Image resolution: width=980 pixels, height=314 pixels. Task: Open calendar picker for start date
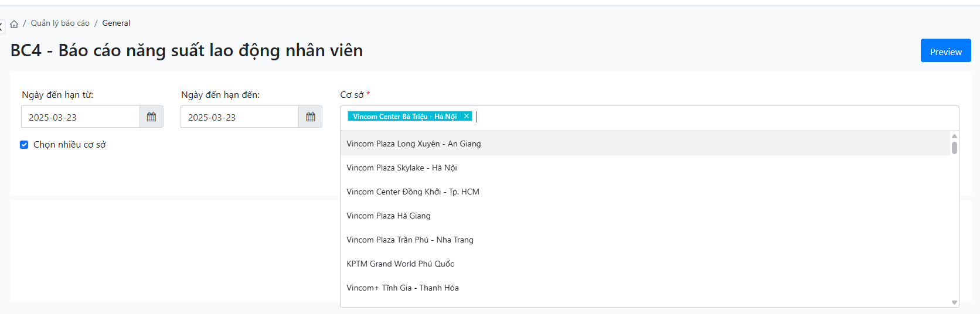coord(151,117)
